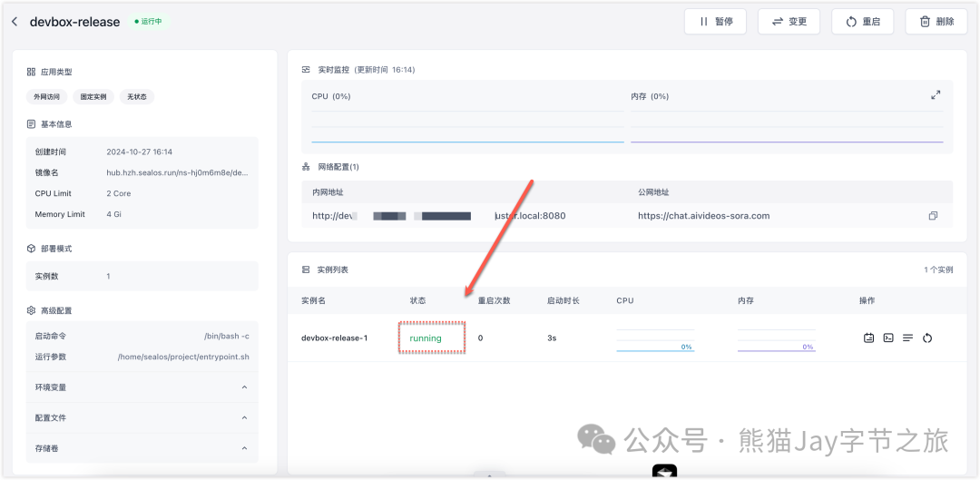This screenshot has height=480, width=980.
Task: Click the 网络配置 section icon
Action: click(x=307, y=167)
